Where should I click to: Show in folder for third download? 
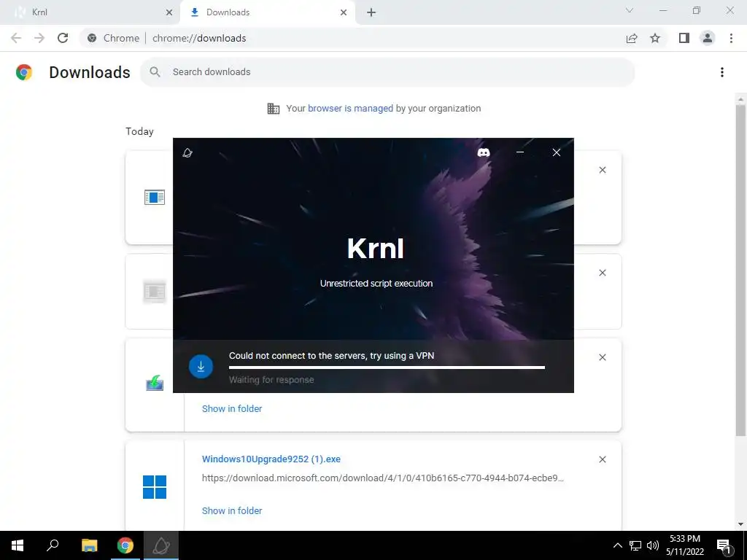[x=232, y=408]
